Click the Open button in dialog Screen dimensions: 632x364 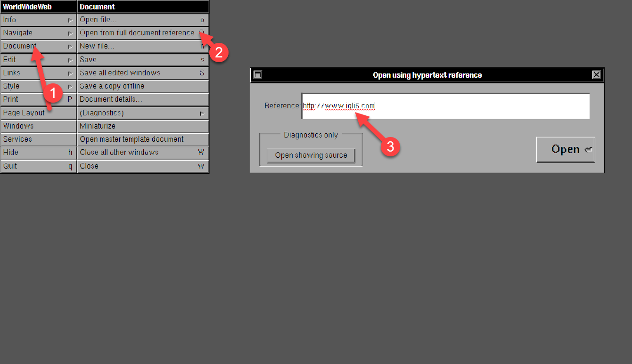[x=566, y=150]
